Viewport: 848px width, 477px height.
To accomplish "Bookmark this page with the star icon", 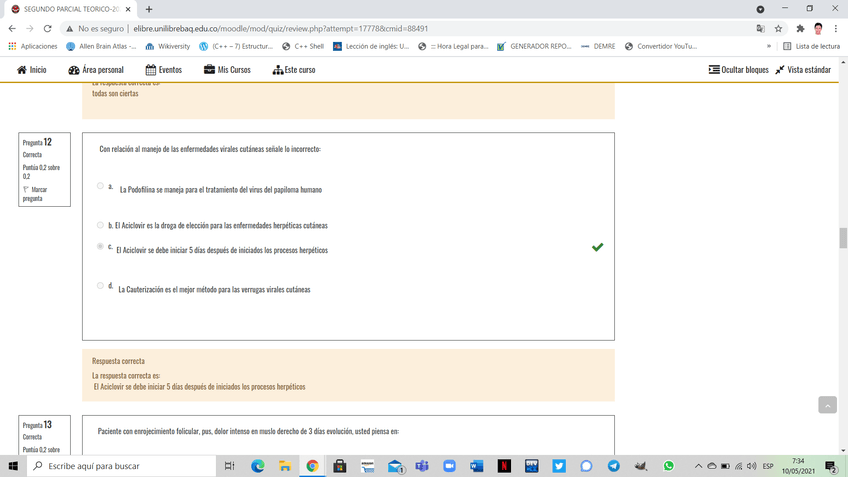I will point(778,29).
